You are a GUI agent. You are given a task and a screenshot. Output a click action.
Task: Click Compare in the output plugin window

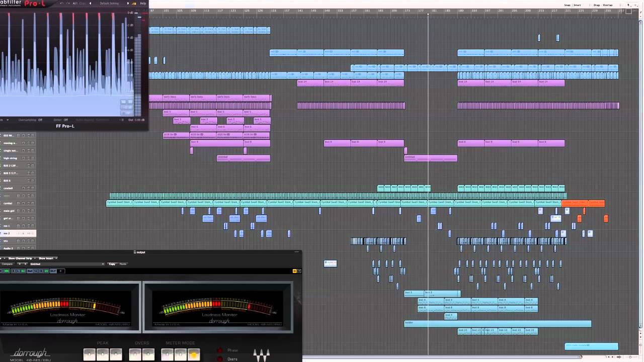(x=7, y=264)
